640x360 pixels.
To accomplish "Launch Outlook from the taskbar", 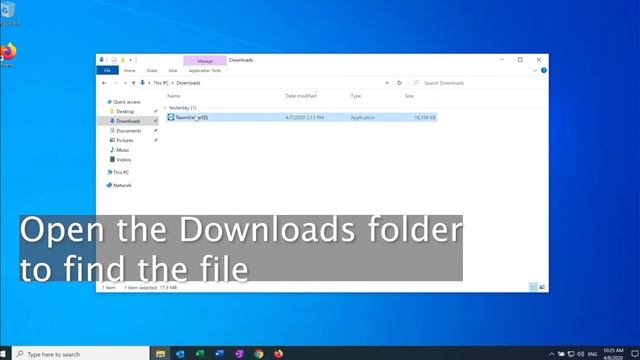I will point(180,354).
